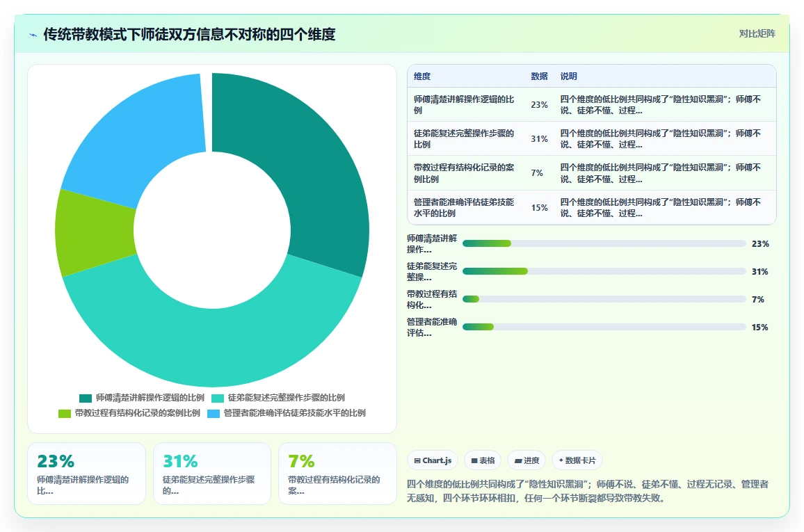Toggle legend swatch for 徒弟能复述完整操作步骤的比例
The image size is (804, 532).
(x=218, y=398)
